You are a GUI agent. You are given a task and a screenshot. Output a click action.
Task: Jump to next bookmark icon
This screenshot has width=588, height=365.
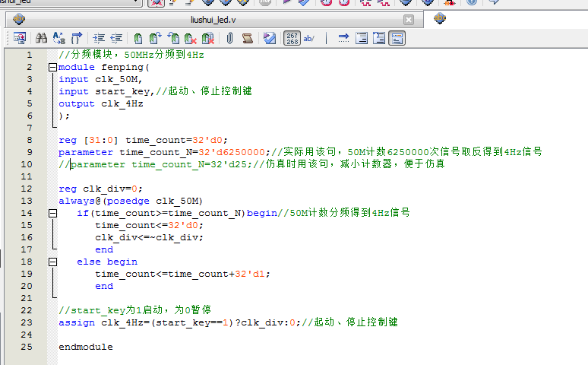pyautogui.click(x=155, y=37)
